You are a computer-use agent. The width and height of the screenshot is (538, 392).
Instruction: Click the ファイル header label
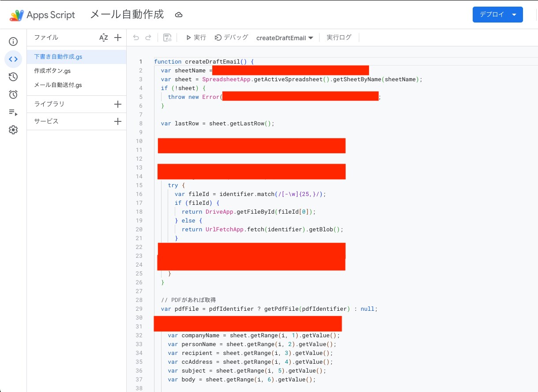point(46,38)
